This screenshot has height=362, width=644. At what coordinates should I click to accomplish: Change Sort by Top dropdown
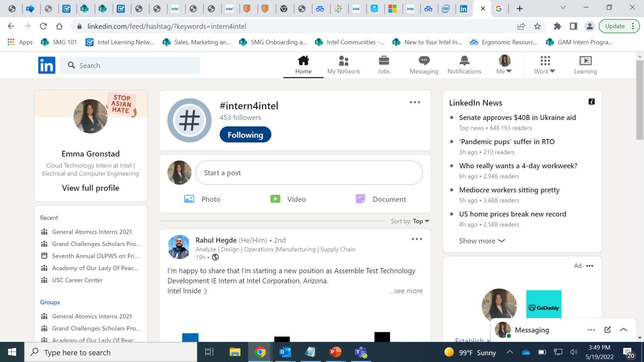pyautogui.click(x=421, y=221)
